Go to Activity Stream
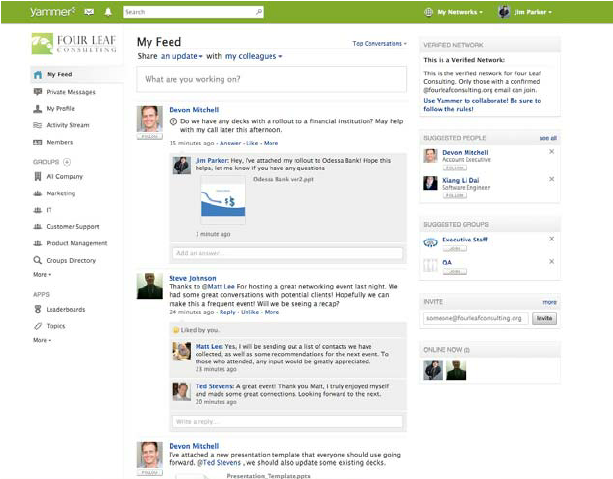Image resolution: width=613 pixels, height=479 pixels. [x=68, y=125]
